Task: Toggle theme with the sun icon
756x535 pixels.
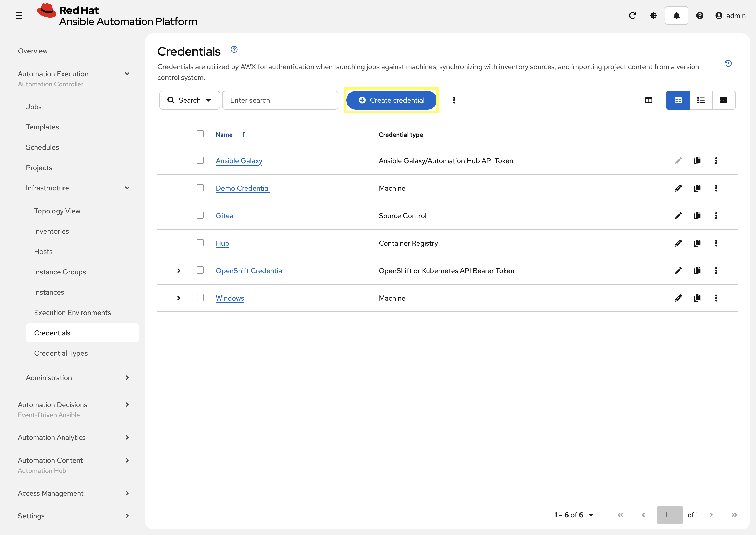Action: [653, 16]
